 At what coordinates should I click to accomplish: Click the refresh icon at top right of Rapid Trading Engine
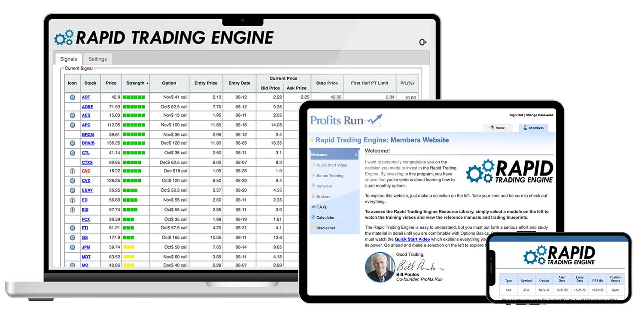[422, 42]
